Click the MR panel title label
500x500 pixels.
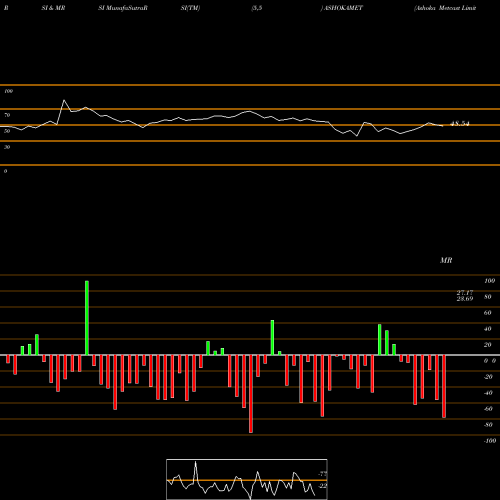(x=446, y=260)
